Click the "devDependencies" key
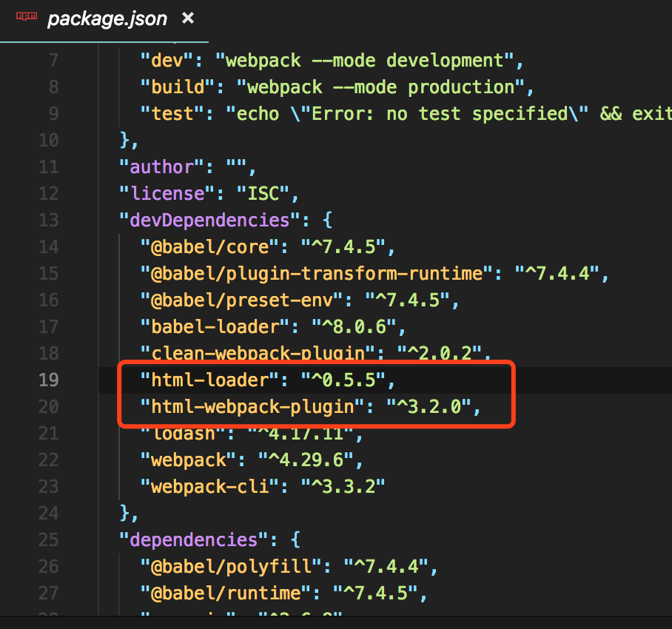Viewport: 672px width, 629px height. click(x=210, y=221)
